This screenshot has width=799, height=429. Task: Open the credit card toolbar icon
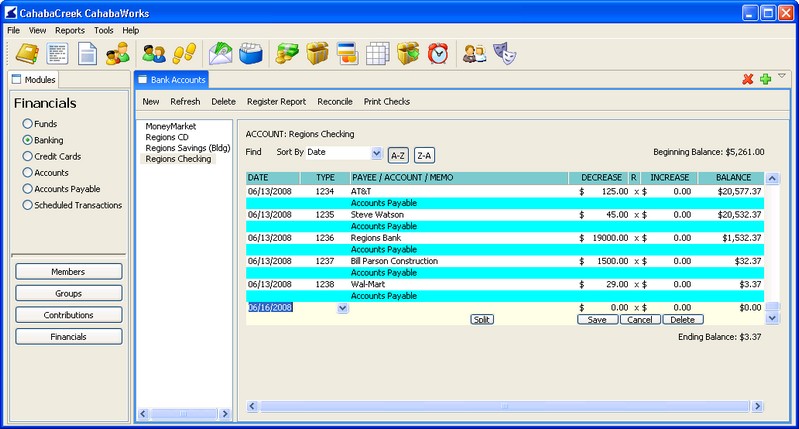348,53
